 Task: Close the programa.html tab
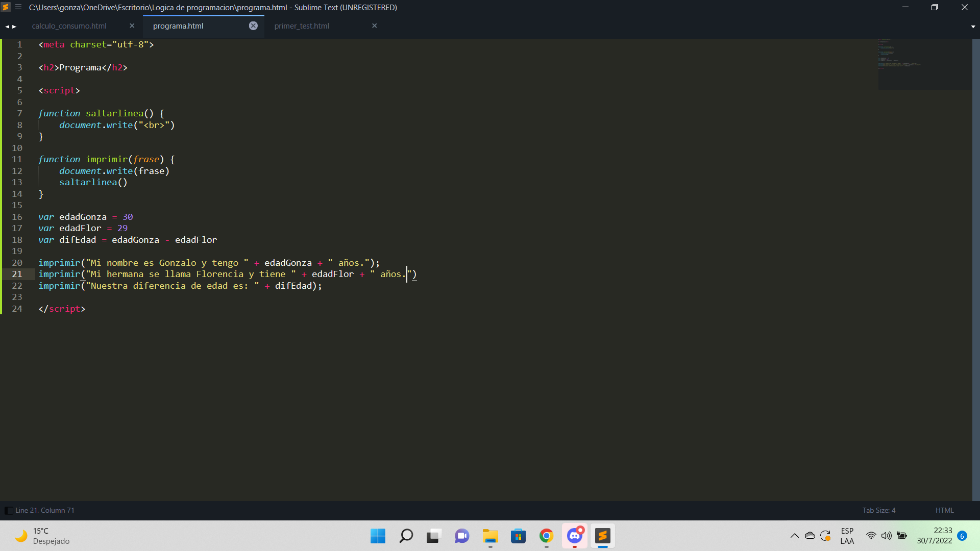pos(254,26)
